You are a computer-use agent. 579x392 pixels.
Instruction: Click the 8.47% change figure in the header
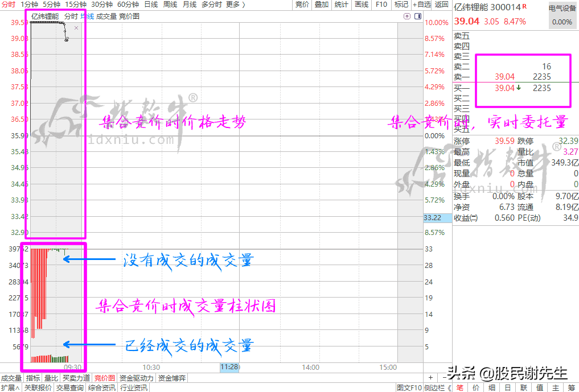coord(515,22)
